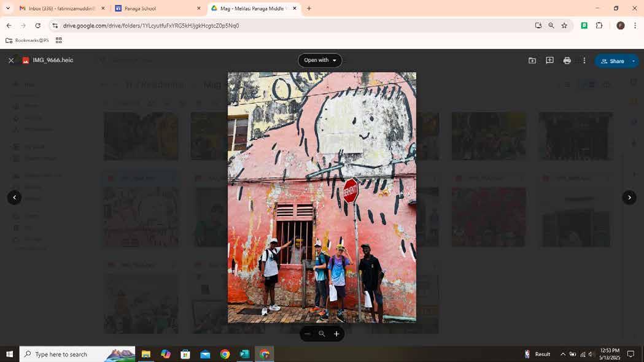Viewport: 644px width, 362px height.
Task: Go to next image arrow
Action: tap(629, 198)
